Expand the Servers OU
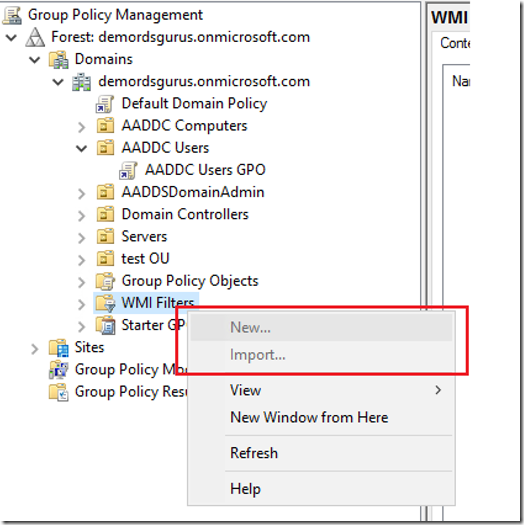 (x=81, y=238)
